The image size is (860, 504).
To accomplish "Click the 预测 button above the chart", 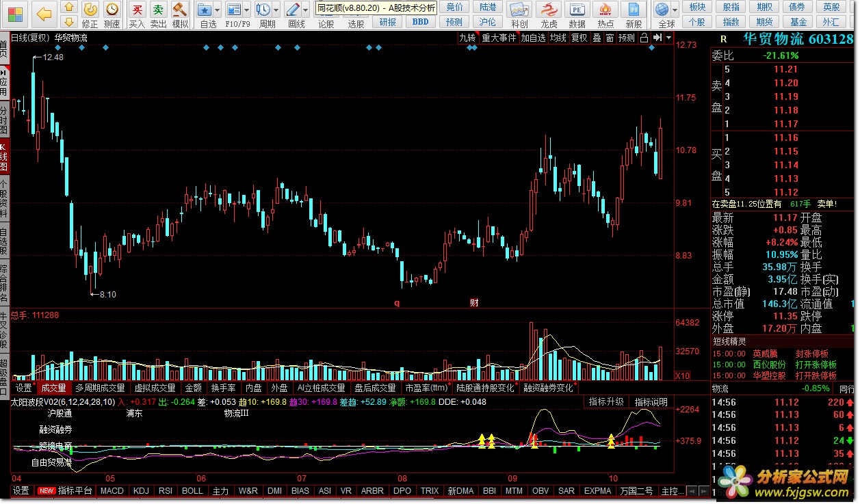I will (x=627, y=38).
